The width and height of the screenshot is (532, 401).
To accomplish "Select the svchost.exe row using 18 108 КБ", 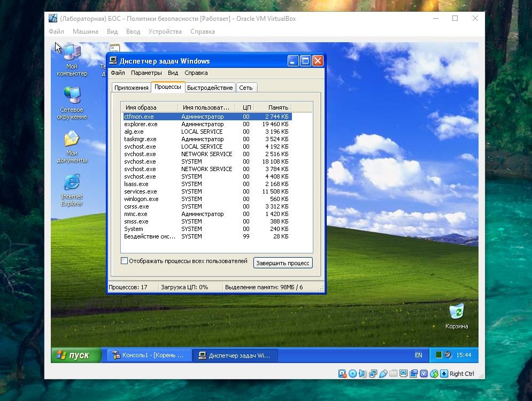I will coord(207,161).
